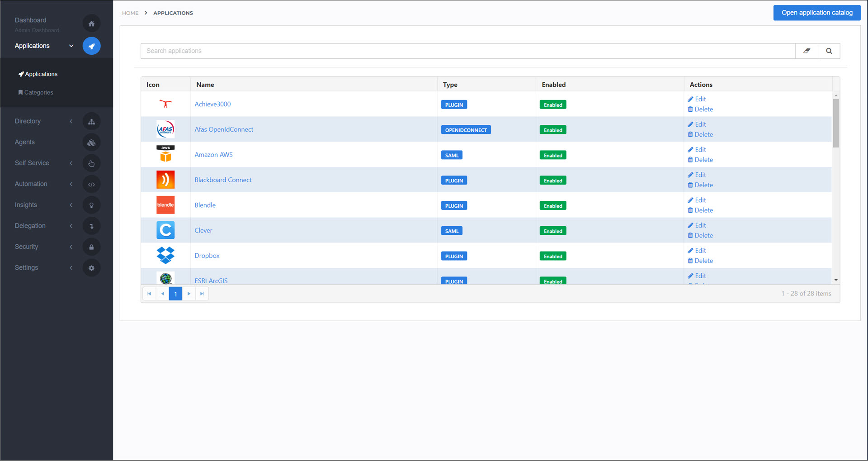Click the Dashboard home icon
Image resolution: width=868 pixels, height=461 pixels.
[91, 24]
